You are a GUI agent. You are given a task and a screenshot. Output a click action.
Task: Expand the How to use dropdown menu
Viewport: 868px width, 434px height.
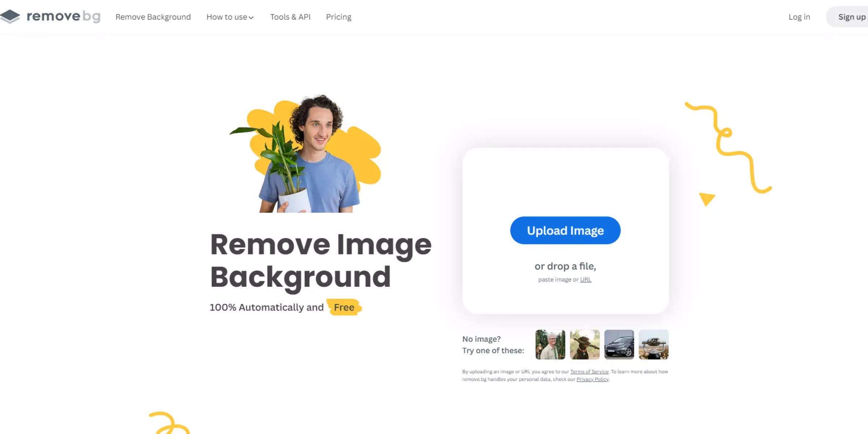(229, 17)
